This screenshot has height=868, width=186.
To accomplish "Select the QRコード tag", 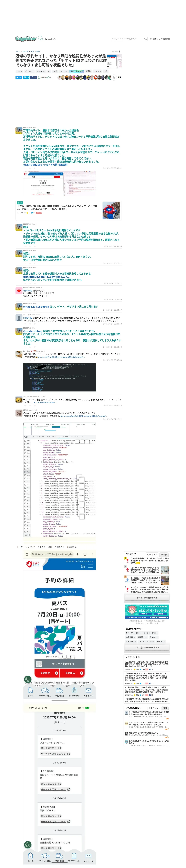I will 63,71.
